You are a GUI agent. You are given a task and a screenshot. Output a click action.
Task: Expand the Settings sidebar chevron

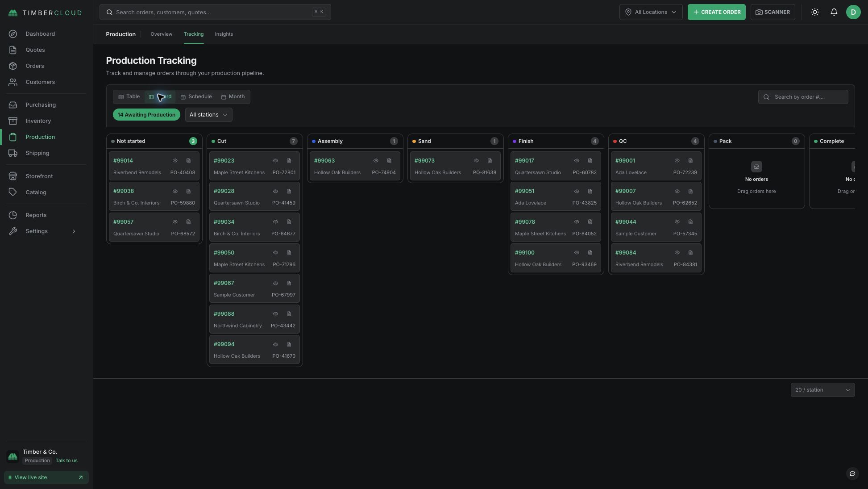coord(74,231)
